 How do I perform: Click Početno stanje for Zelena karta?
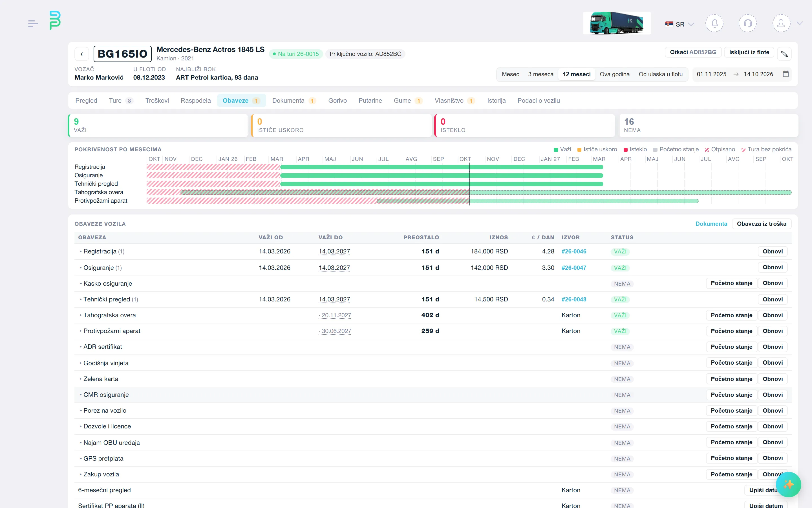coord(731,379)
